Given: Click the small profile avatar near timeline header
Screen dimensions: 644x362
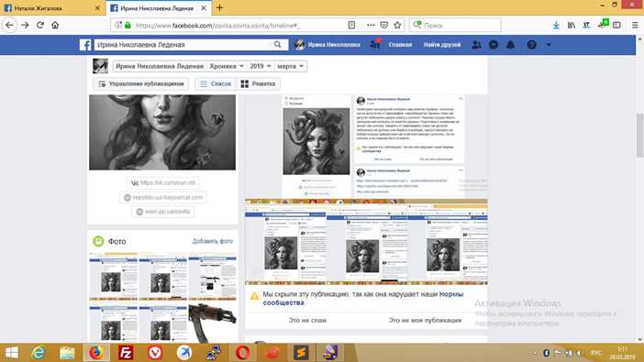Looking at the screenshot, I should [100, 66].
